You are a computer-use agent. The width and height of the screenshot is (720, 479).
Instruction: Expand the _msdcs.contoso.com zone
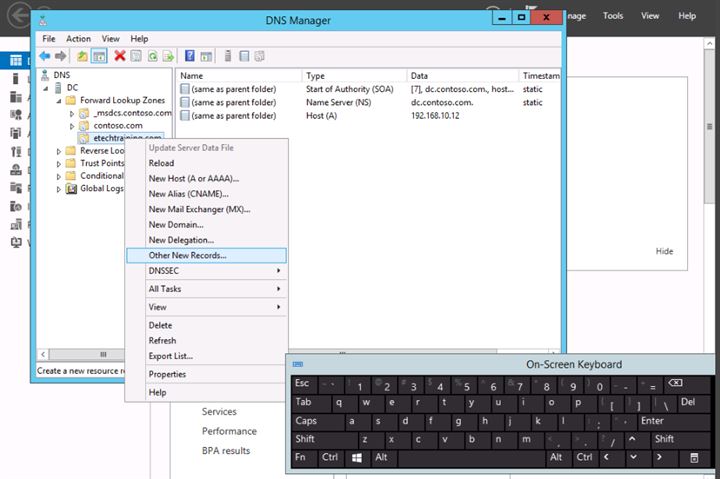click(x=71, y=114)
